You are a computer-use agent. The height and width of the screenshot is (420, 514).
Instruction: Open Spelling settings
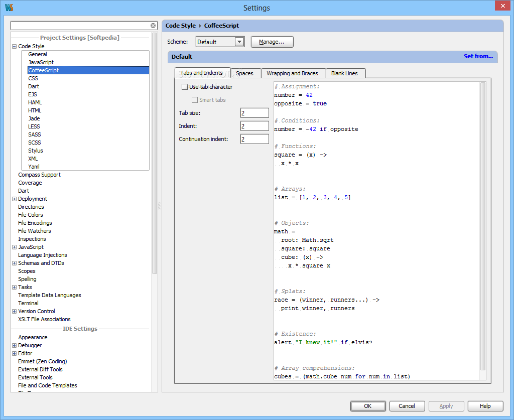pos(27,279)
